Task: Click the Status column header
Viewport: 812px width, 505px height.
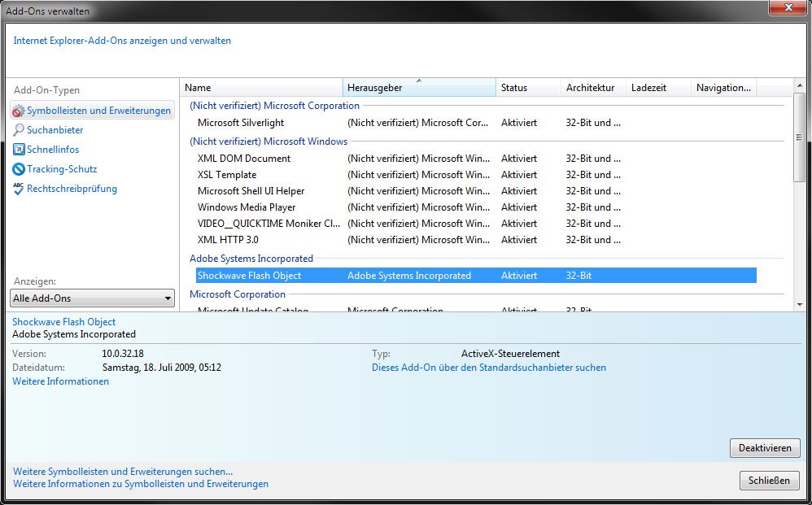Action: tap(527, 88)
